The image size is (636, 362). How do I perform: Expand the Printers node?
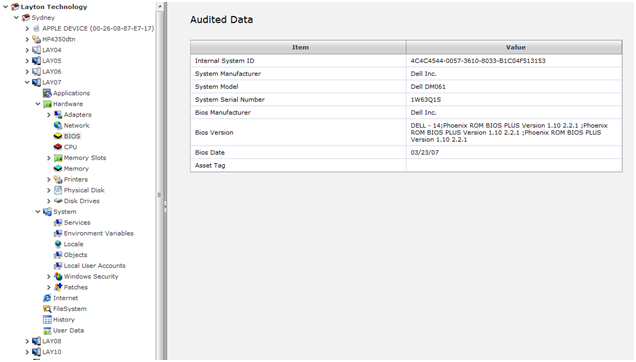[x=49, y=179]
